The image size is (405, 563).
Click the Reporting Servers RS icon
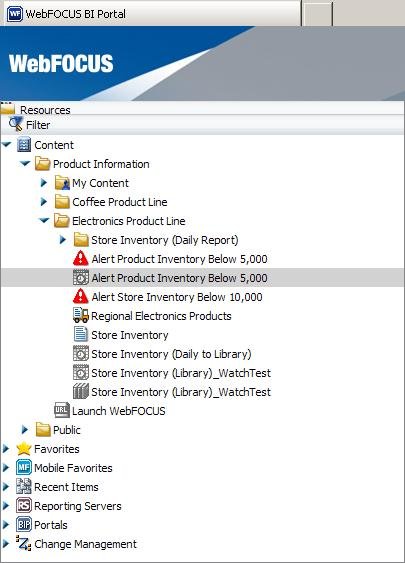[24, 506]
